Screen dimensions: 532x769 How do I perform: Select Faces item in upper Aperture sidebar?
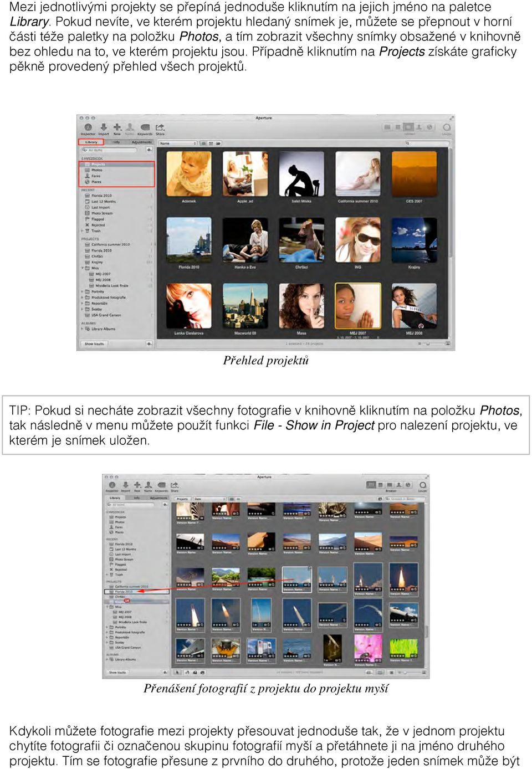pos(96,176)
